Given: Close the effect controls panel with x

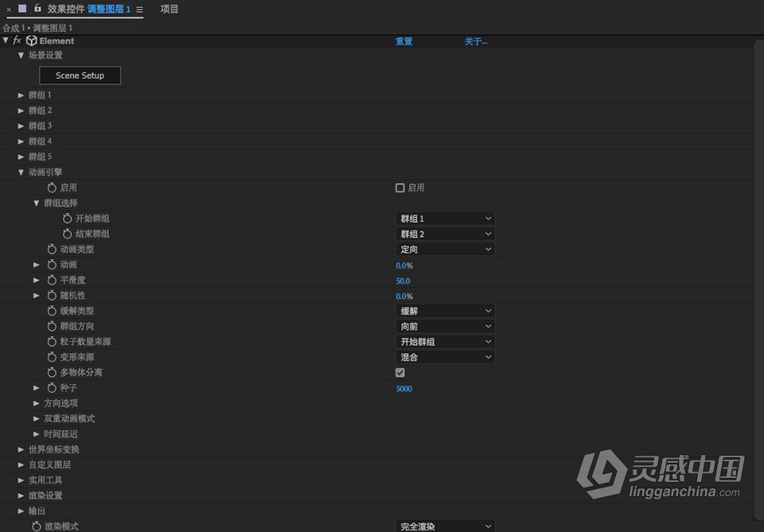Looking at the screenshot, I should point(9,10).
